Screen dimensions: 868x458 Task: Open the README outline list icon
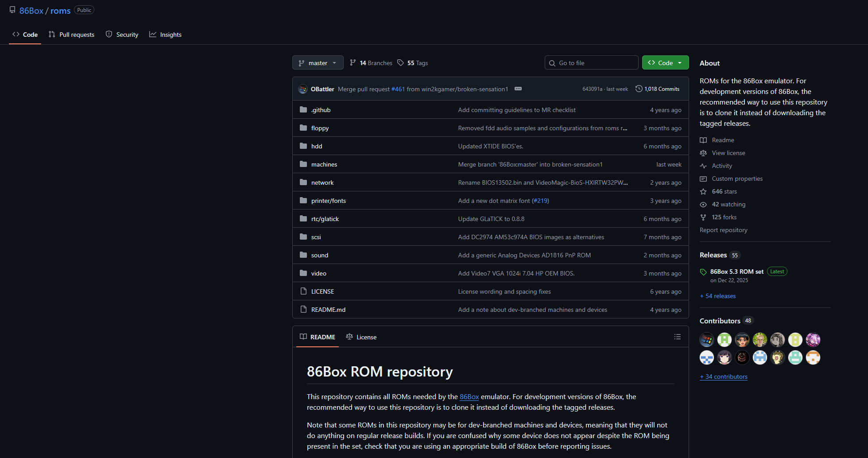(678, 337)
